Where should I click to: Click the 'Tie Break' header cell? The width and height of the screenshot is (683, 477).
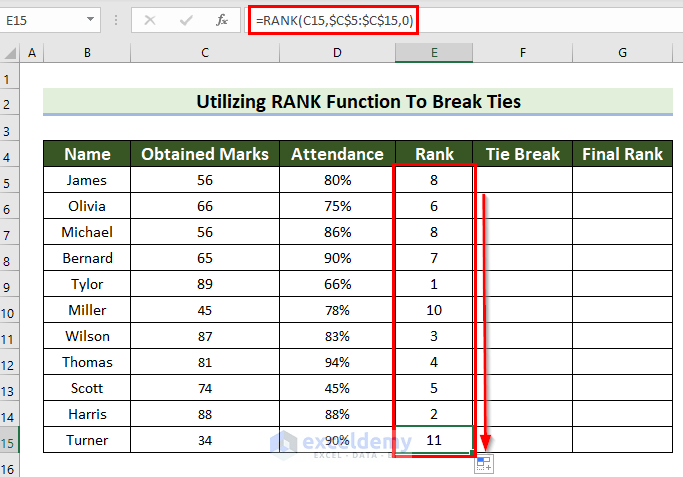point(523,154)
